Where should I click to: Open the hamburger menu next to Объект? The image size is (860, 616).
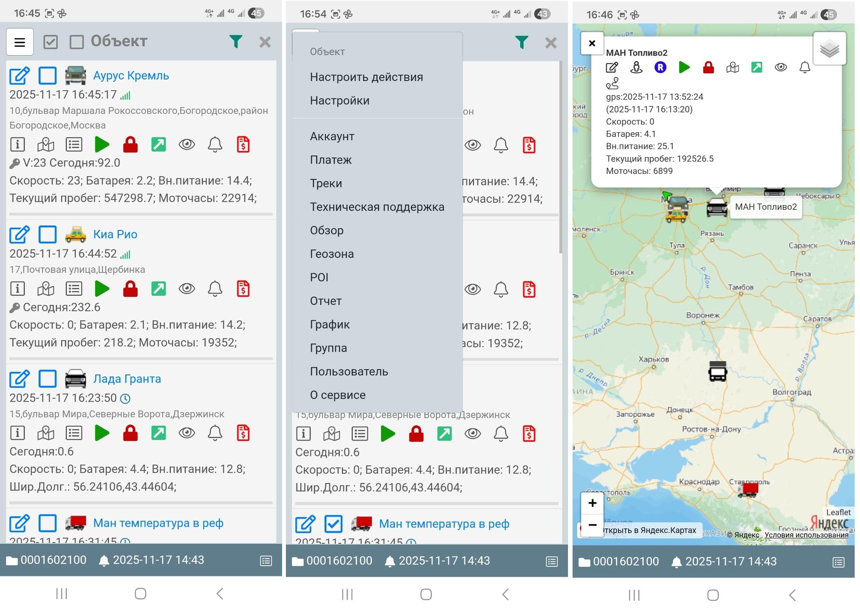19,42
